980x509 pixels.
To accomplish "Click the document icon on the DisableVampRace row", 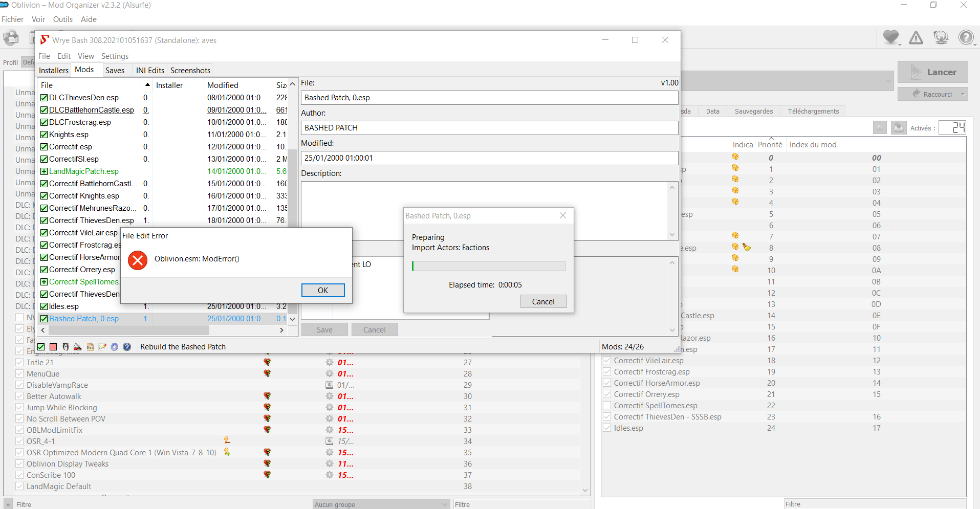I will (330, 385).
